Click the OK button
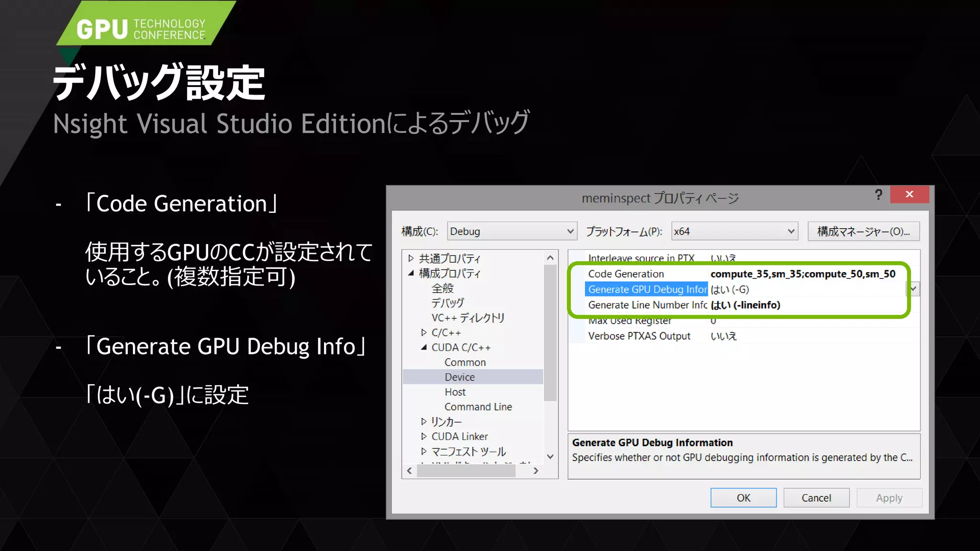The width and height of the screenshot is (980, 551). pyautogui.click(x=743, y=498)
